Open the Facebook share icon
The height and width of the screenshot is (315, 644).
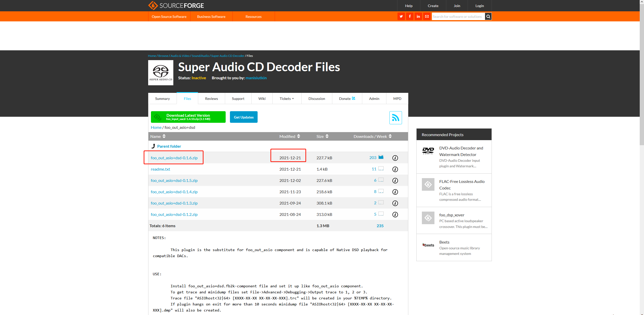tap(410, 17)
